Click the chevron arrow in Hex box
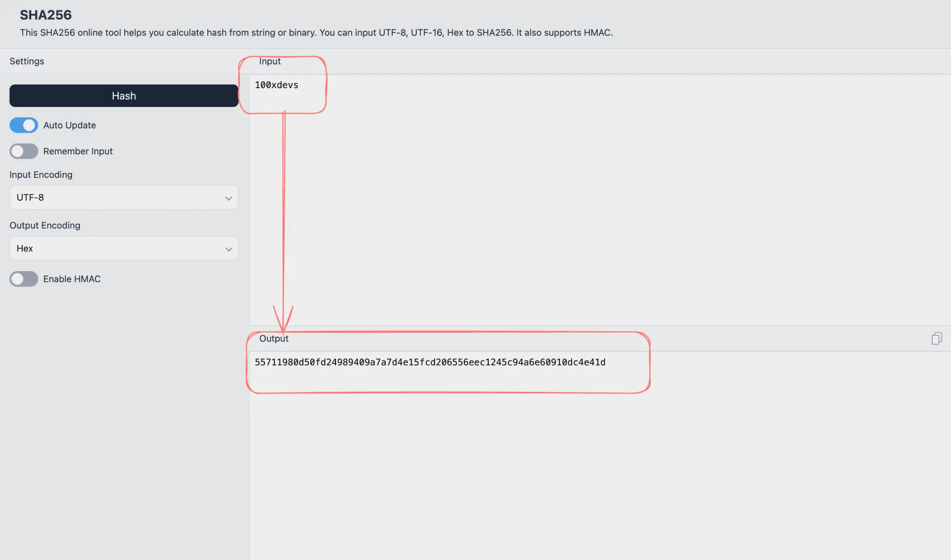This screenshot has width=951, height=560. 228,249
